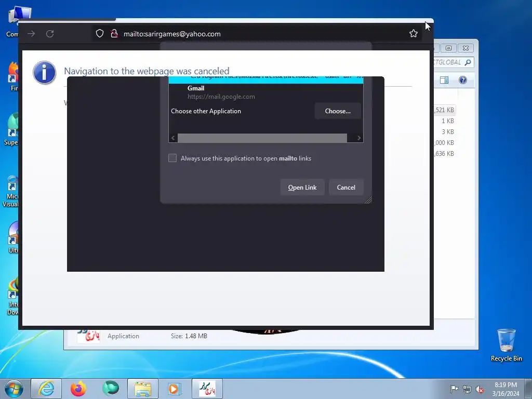
Task: Switch to the Persian game app in taskbar
Action: pyautogui.click(x=207, y=389)
